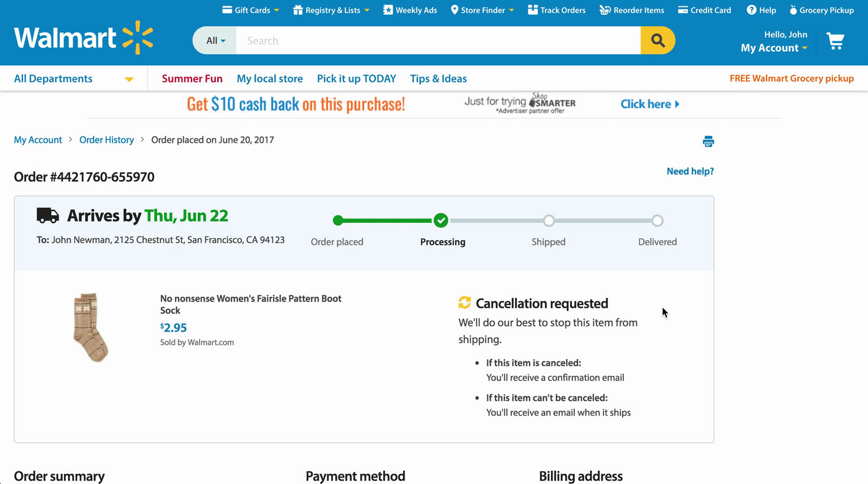
Task: Open Track Orders in top bar
Action: pyautogui.click(x=556, y=10)
